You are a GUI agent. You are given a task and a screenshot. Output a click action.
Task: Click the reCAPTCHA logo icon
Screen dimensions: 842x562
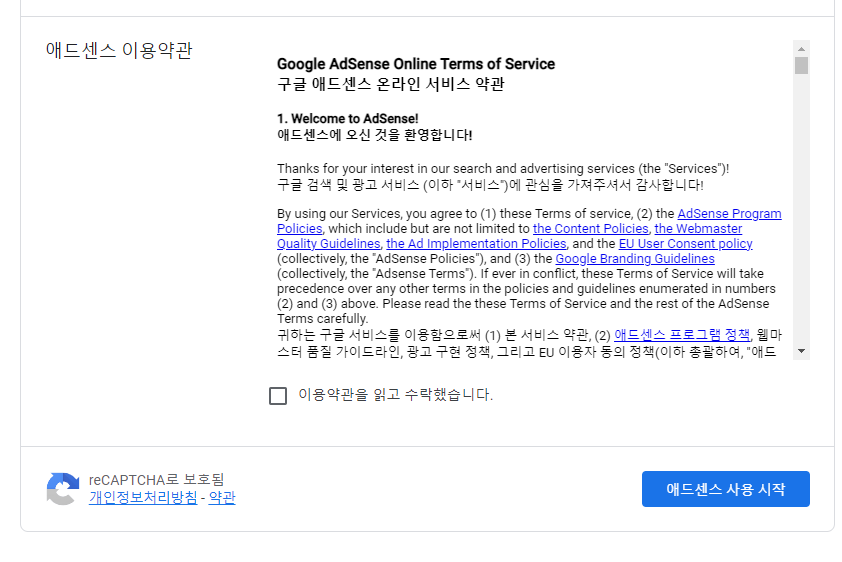point(63,488)
